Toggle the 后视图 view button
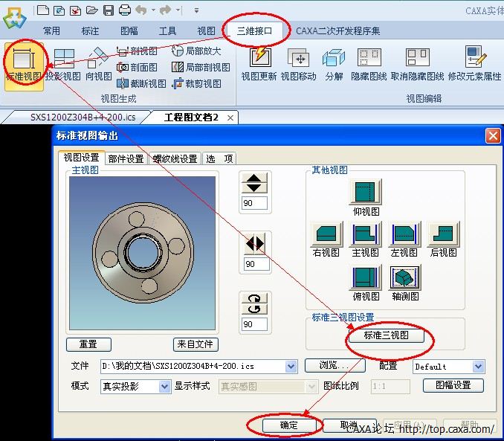This screenshot has height=441, width=504. click(443, 234)
